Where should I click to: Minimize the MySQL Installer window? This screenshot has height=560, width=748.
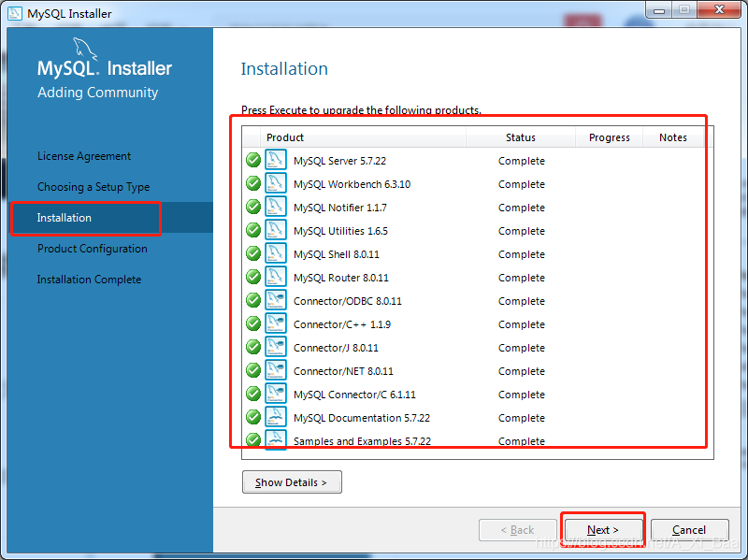coord(659,10)
